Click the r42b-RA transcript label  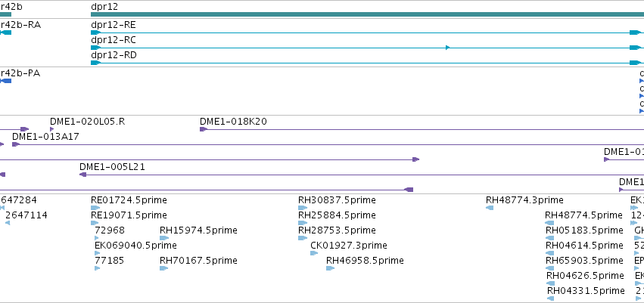tap(20, 26)
